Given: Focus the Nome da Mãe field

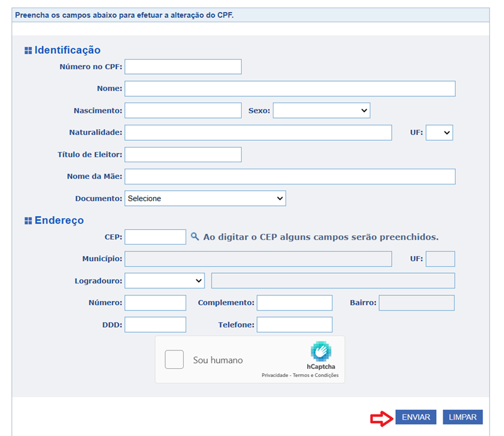Looking at the screenshot, I should [290, 176].
